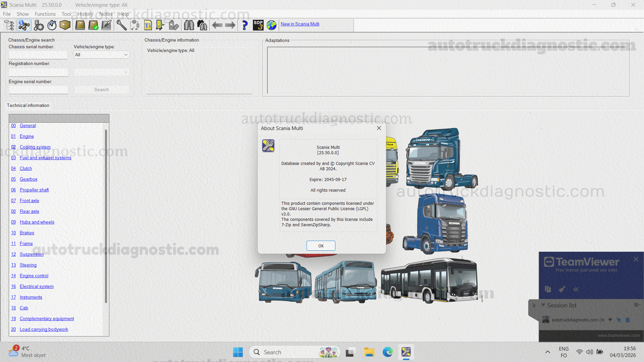The width and height of the screenshot is (644, 362).
Task: Click the Search button in Chassis/Engine search
Action: 101,89
